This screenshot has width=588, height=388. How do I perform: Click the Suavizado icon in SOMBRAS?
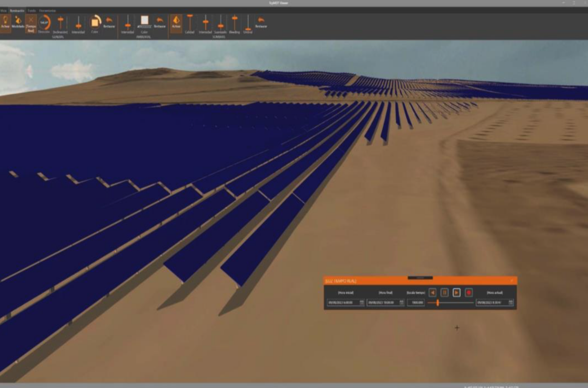[220, 25]
